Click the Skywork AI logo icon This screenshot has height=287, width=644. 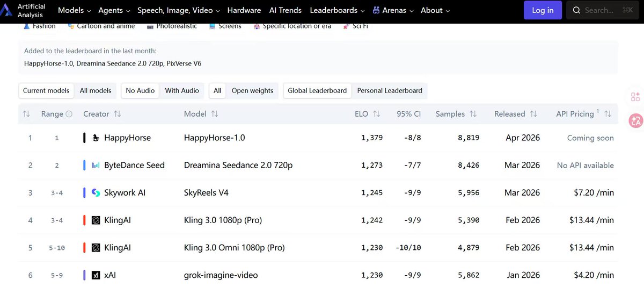96,193
